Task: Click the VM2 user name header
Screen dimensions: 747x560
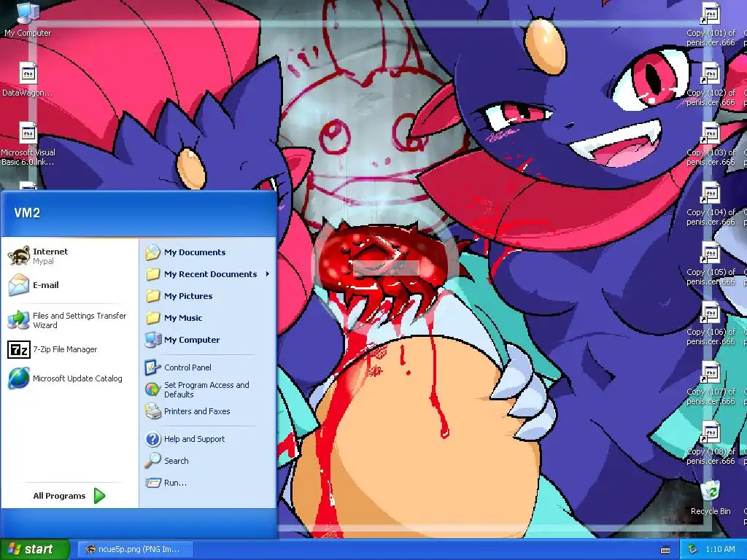Action: tap(27, 213)
